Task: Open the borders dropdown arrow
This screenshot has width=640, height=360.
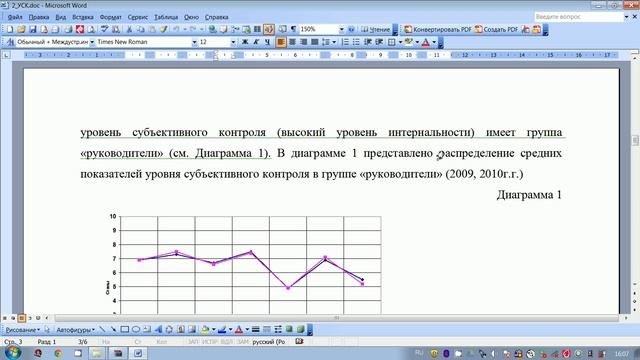Action: [x=400, y=42]
